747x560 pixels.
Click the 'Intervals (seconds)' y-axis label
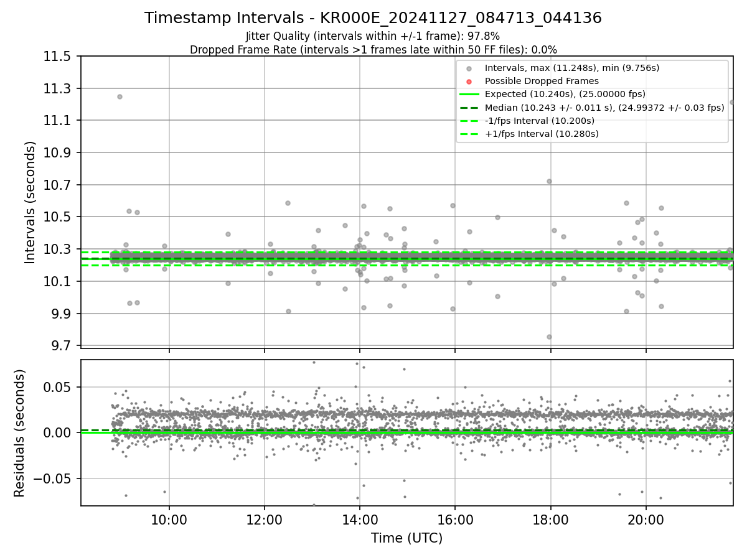(x=31, y=202)
